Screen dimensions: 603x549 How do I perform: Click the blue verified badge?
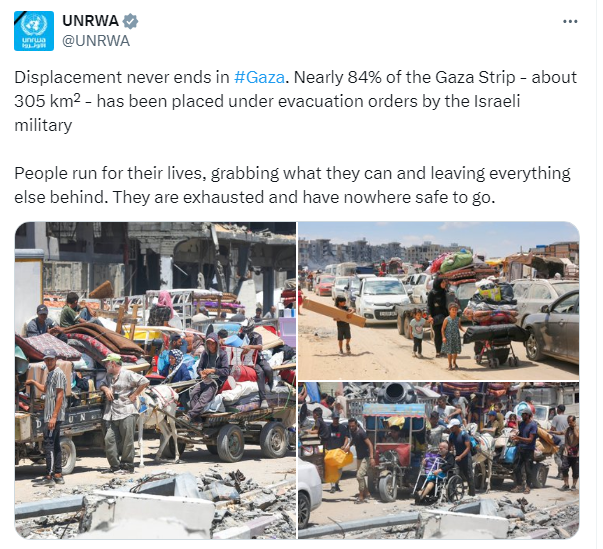(x=131, y=21)
